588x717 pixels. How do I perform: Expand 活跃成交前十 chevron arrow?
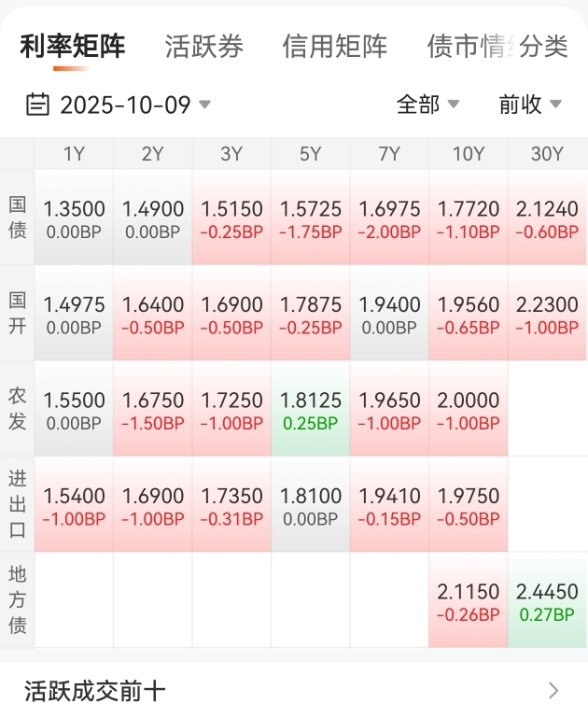(x=553, y=690)
